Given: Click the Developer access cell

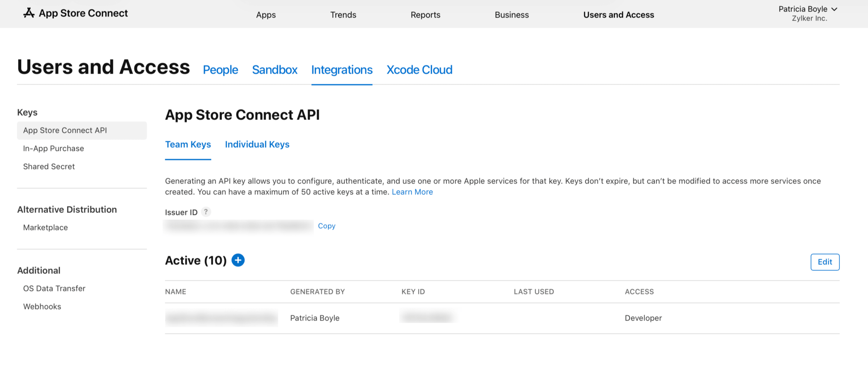Looking at the screenshot, I should click(x=643, y=318).
